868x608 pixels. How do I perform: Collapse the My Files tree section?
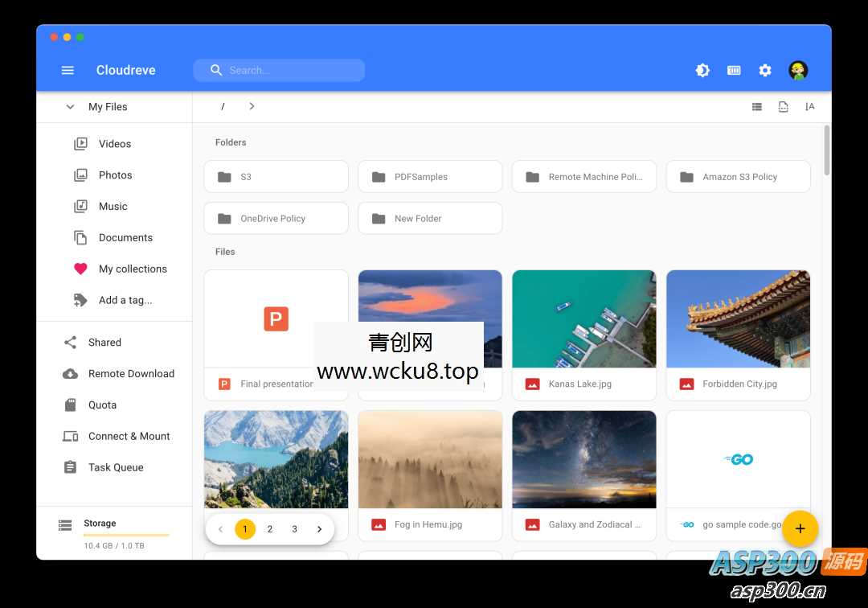[x=70, y=106]
